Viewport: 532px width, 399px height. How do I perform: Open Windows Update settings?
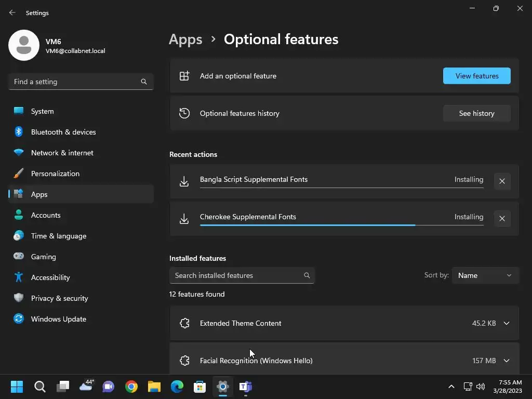click(58, 319)
